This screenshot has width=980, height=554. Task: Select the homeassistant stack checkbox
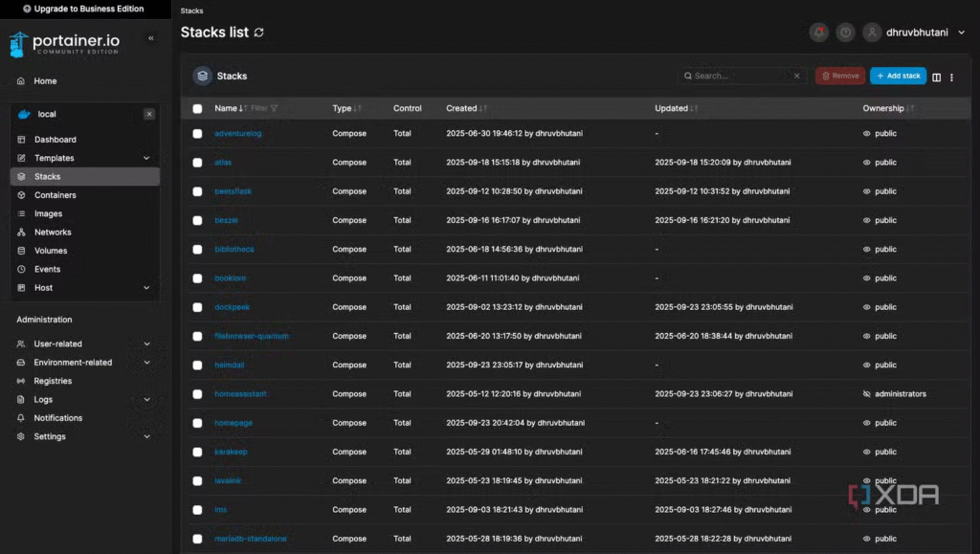pos(197,394)
